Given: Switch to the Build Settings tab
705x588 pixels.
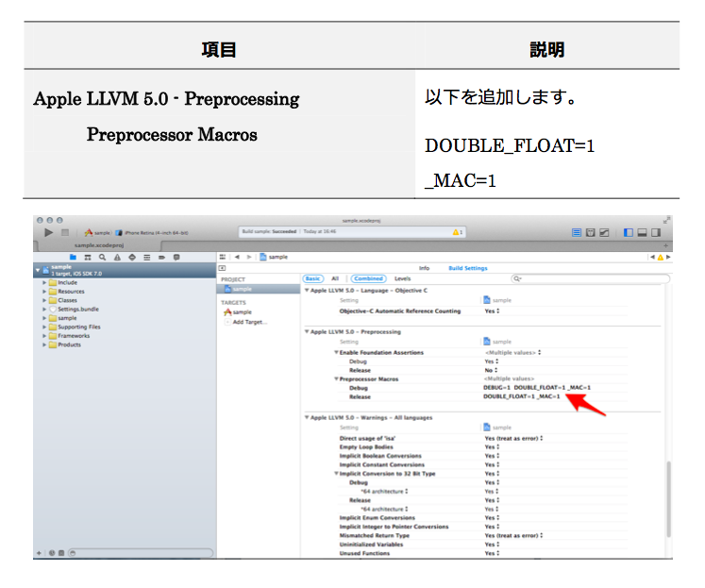Looking at the screenshot, I should point(467,268).
